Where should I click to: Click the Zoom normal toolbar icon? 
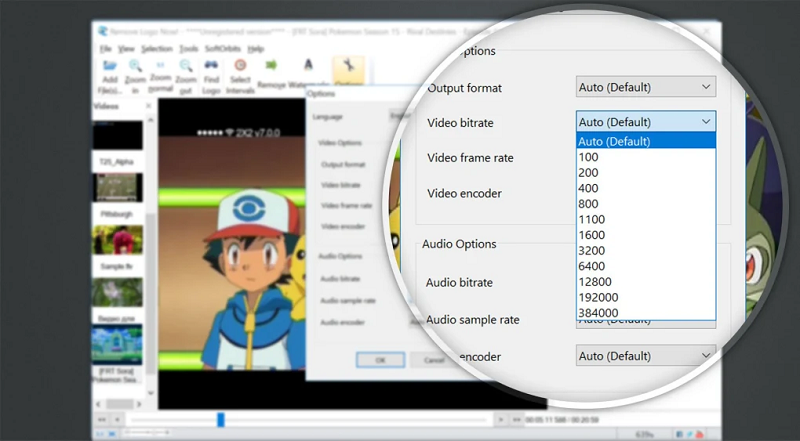160,65
